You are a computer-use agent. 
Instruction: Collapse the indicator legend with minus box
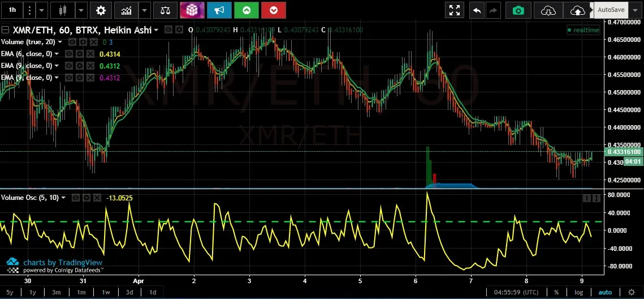pyautogui.click(x=5, y=30)
